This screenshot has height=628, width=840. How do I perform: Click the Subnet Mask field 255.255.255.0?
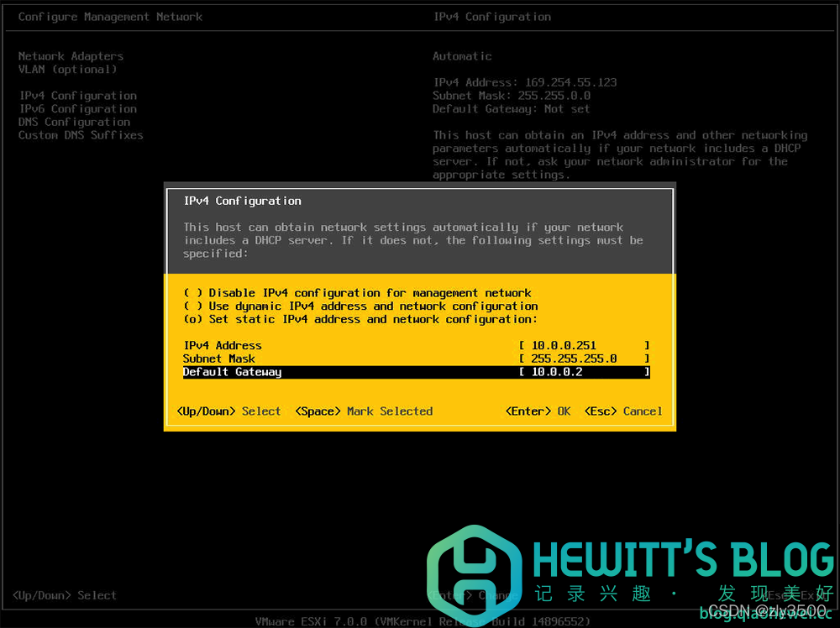pyautogui.click(x=584, y=358)
